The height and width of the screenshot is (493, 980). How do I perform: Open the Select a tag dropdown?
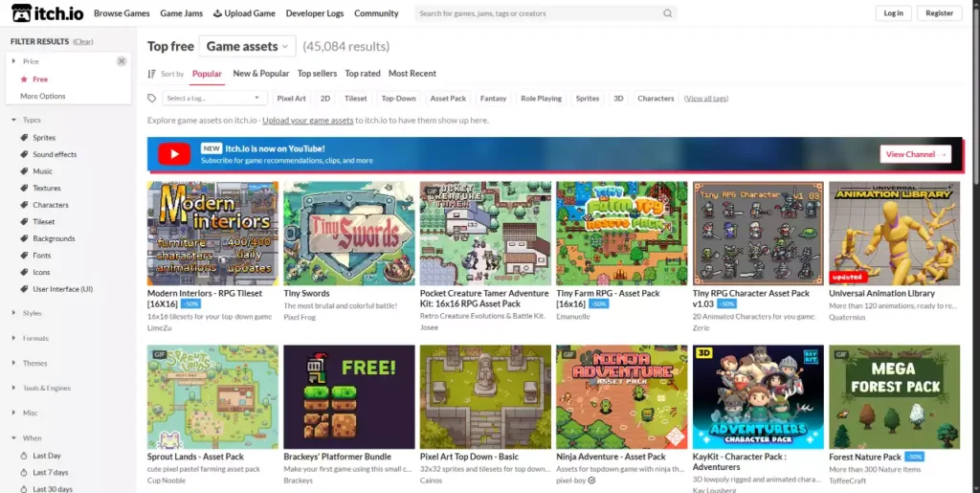point(214,98)
